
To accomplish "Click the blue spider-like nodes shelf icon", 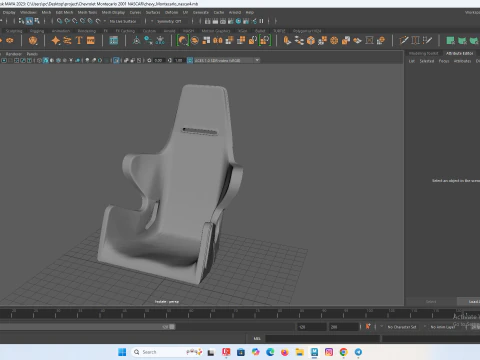I will tap(160, 41).
